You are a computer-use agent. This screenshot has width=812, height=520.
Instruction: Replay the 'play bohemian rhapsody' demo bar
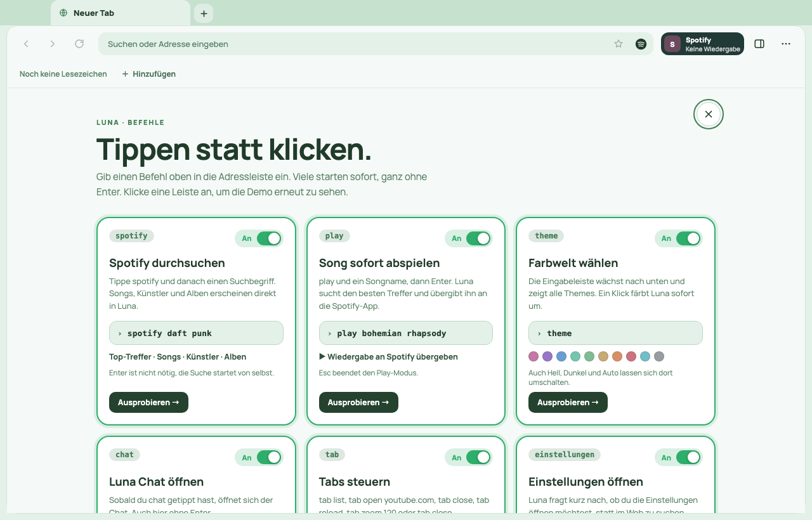point(406,333)
